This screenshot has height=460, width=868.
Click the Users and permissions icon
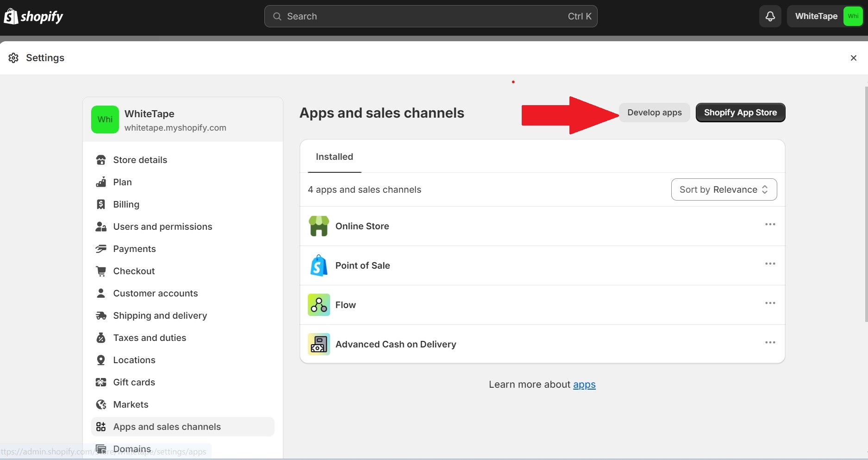pyautogui.click(x=101, y=227)
